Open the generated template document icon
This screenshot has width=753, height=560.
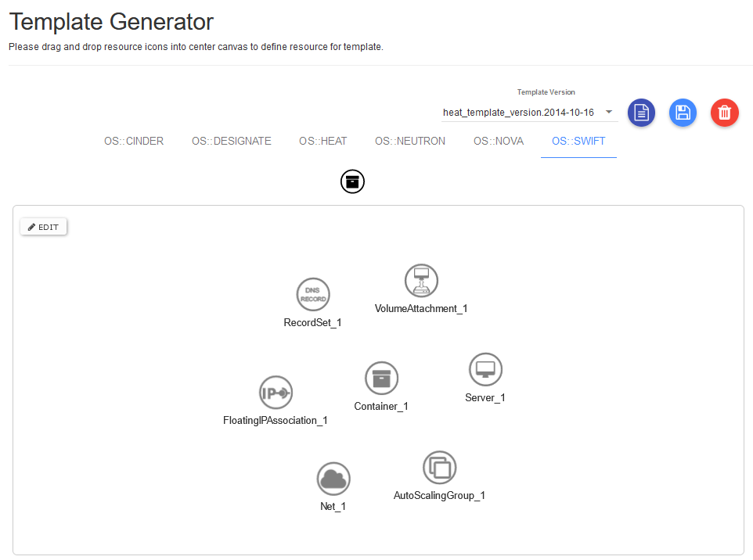[x=641, y=113]
